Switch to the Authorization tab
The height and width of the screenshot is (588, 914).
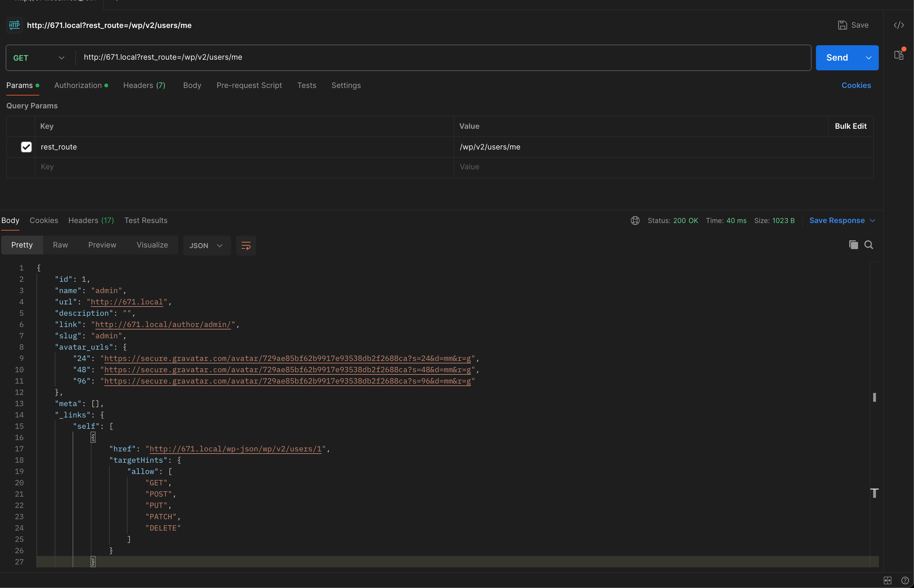point(78,85)
